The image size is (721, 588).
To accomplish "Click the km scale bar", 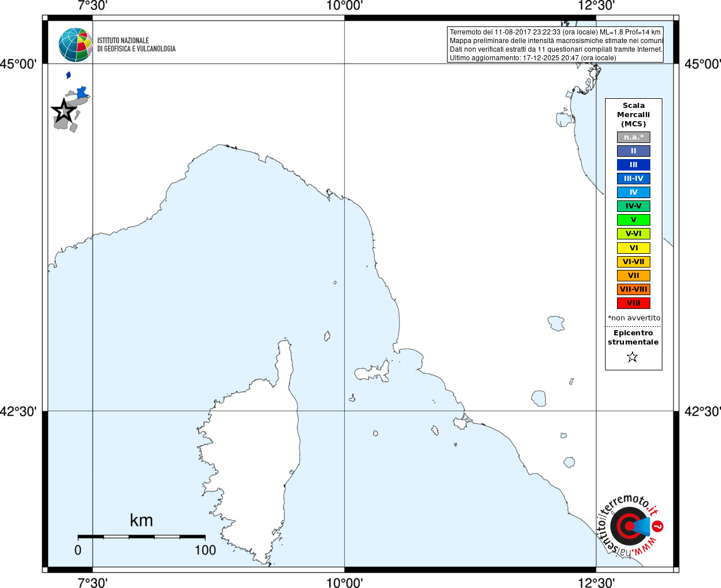I will [x=141, y=536].
